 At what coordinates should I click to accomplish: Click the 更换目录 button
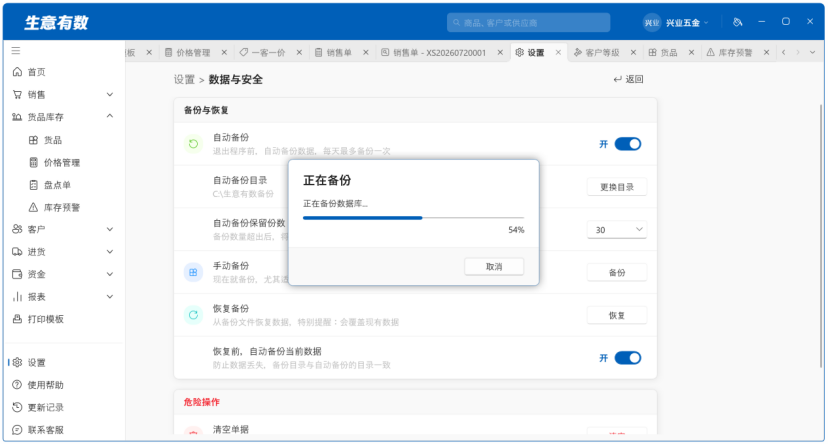[x=617, y=187]
